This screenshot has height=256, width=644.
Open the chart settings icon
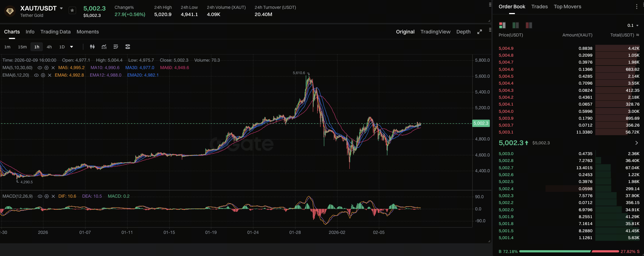128,47
